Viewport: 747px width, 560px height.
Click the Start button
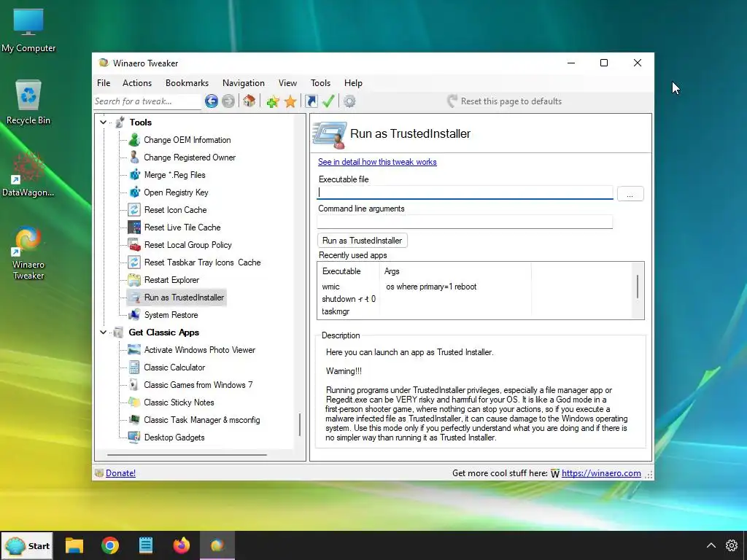(28, 545)
